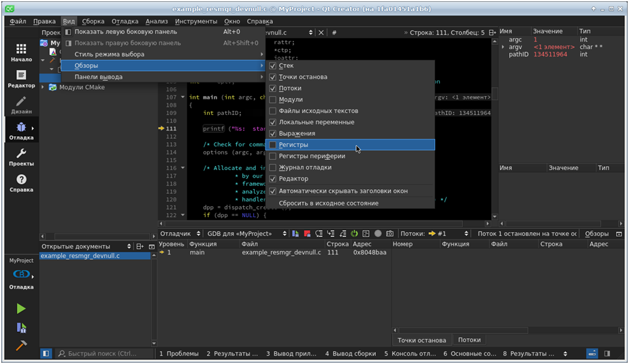
Task: Open the 1 Проблемы output pane
Action: pos(179,354)
